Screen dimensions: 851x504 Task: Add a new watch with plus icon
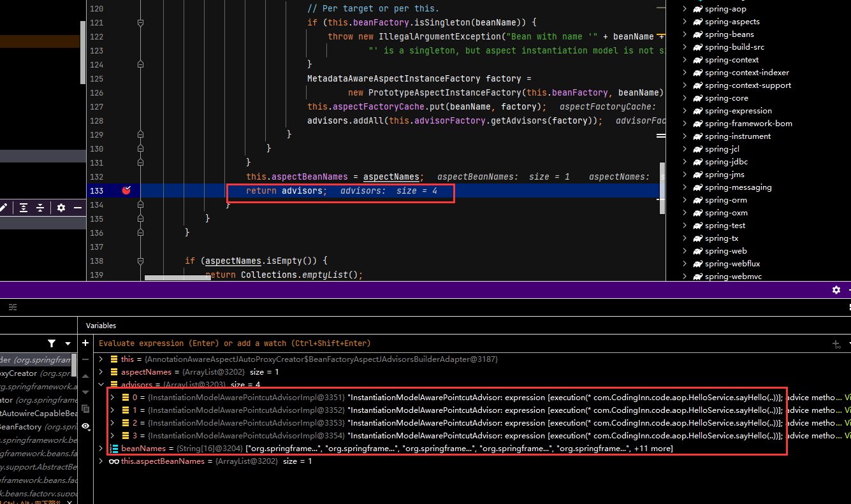click(85, 343)
